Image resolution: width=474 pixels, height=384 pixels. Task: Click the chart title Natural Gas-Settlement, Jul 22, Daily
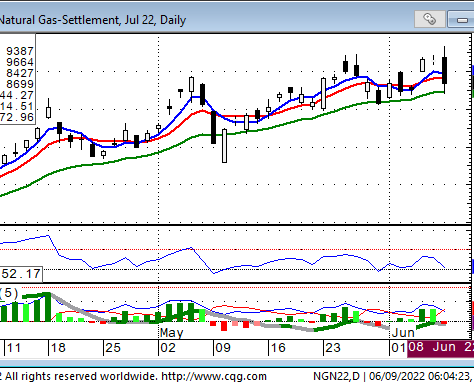pyautogui.click(x=92, y=20)
